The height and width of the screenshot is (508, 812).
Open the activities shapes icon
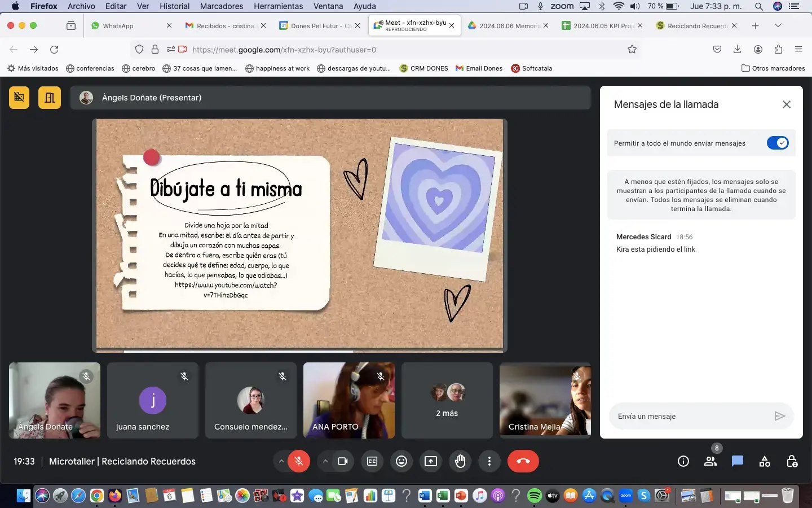coord(765,461)
